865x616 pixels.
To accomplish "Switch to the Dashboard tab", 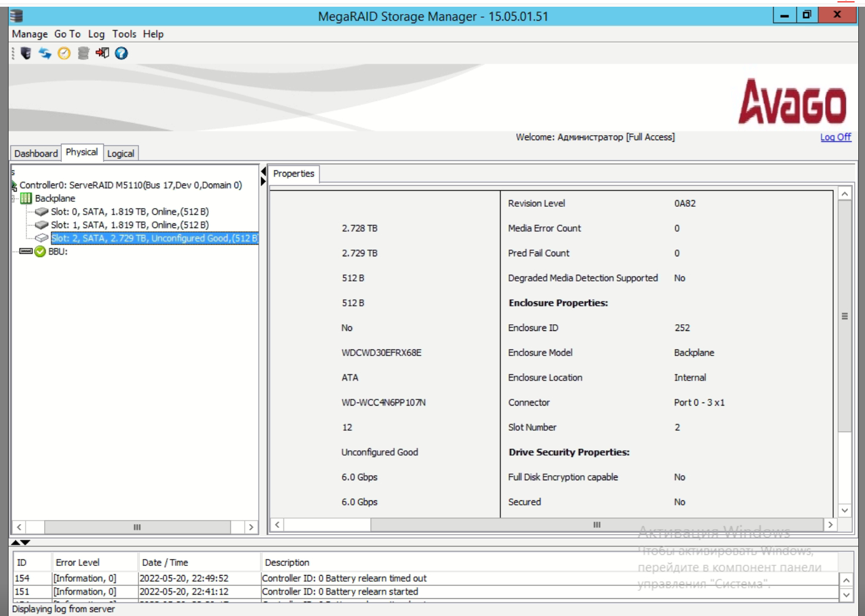I will click(36, 153).
